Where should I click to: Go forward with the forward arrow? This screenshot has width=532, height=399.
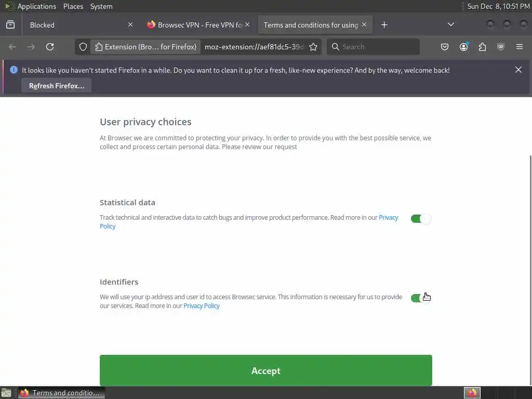pos(31,47)
